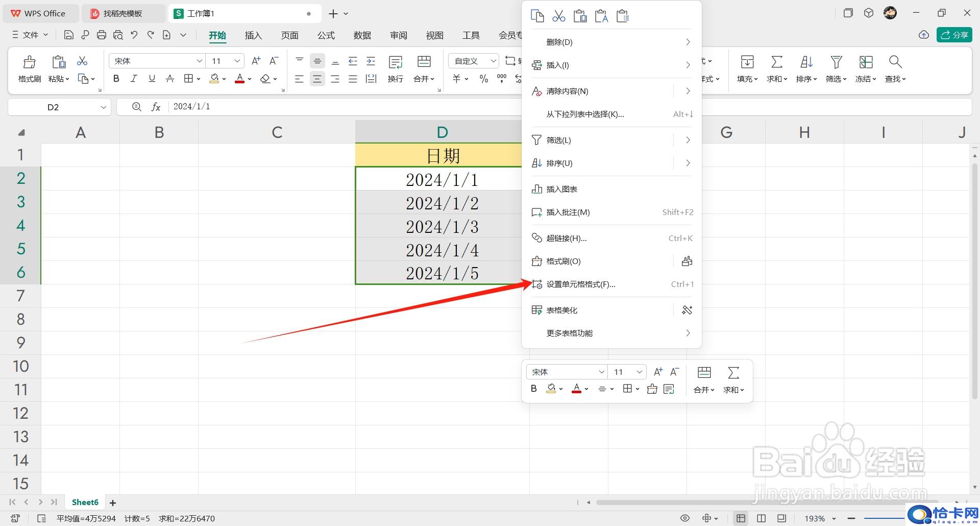Viewport: 980px width, 526px height.
Task: Click the zoom magnifier in formula bar
Action: tap(136, 107)
